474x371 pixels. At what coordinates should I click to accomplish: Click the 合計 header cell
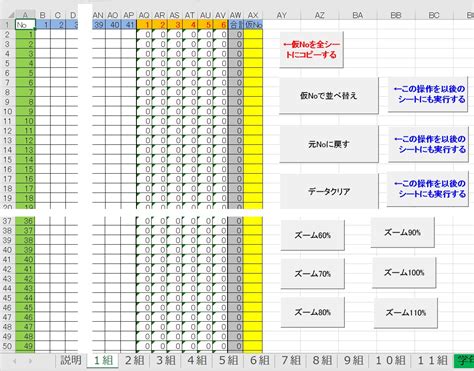(236, 25)
